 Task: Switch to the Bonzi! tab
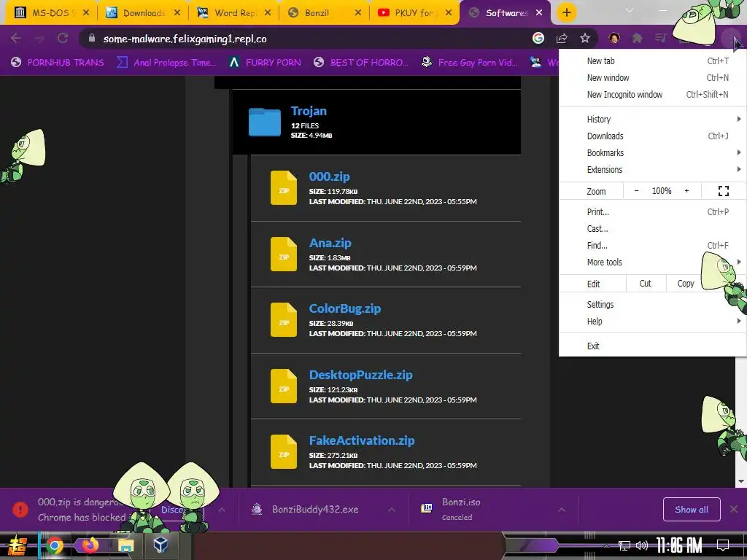pos(325,13)
